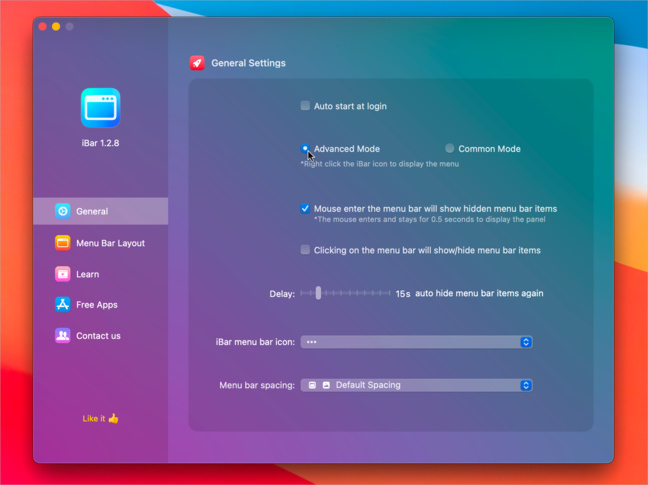
Task: Switch to Menu Bar Layout section
Action: [100, 243]
